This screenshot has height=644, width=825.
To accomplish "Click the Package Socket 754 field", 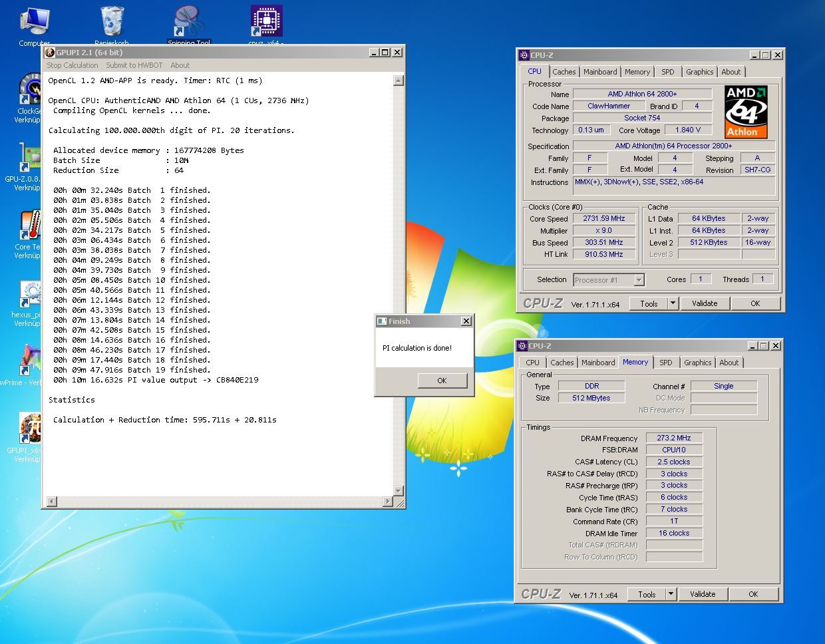I will pos(642,118).
